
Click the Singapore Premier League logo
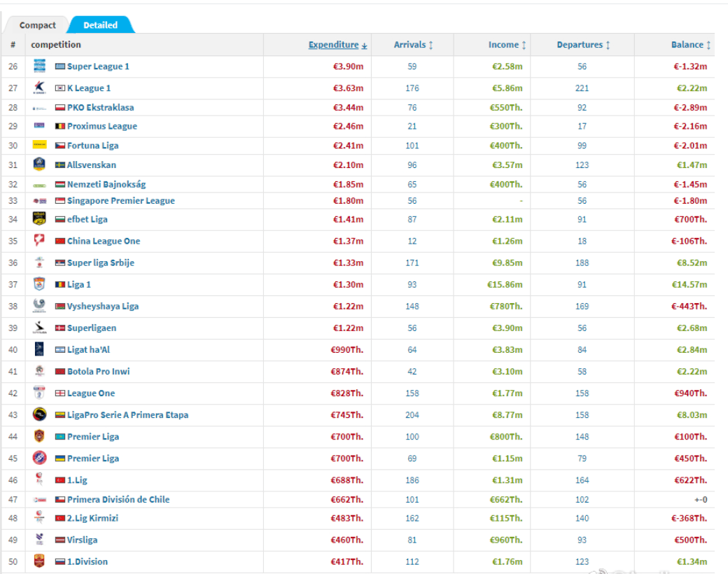coord(39,201)
